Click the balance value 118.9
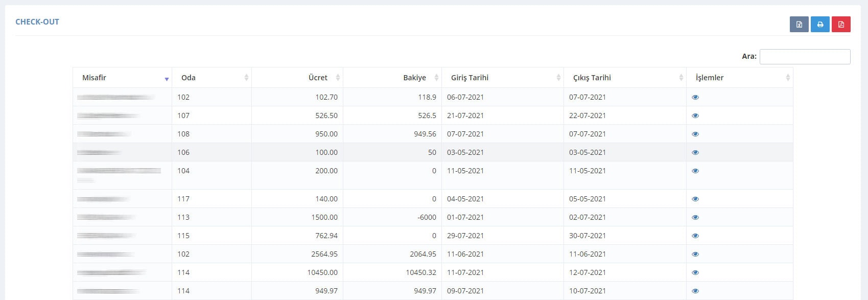The width and height of the screenshot is (868, 300). 427,97
